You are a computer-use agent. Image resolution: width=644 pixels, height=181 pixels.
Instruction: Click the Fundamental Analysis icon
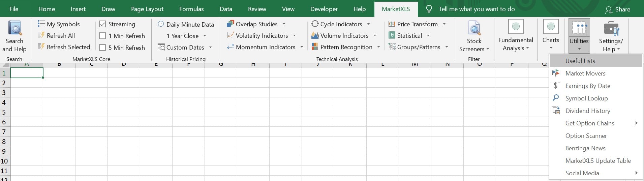pos(516,27)
